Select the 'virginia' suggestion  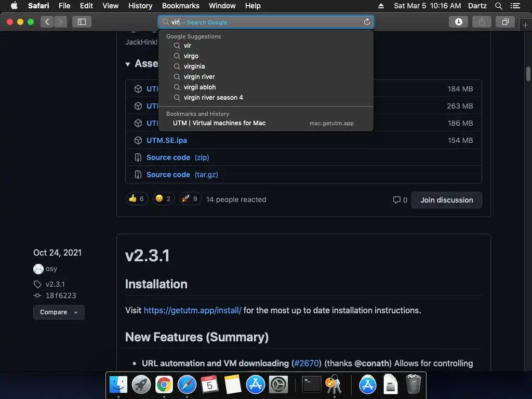tap(266, 66)
